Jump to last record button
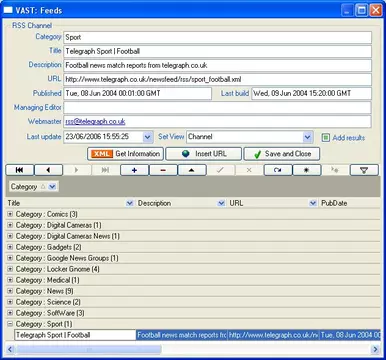386x360 pixels. [106, 170]
